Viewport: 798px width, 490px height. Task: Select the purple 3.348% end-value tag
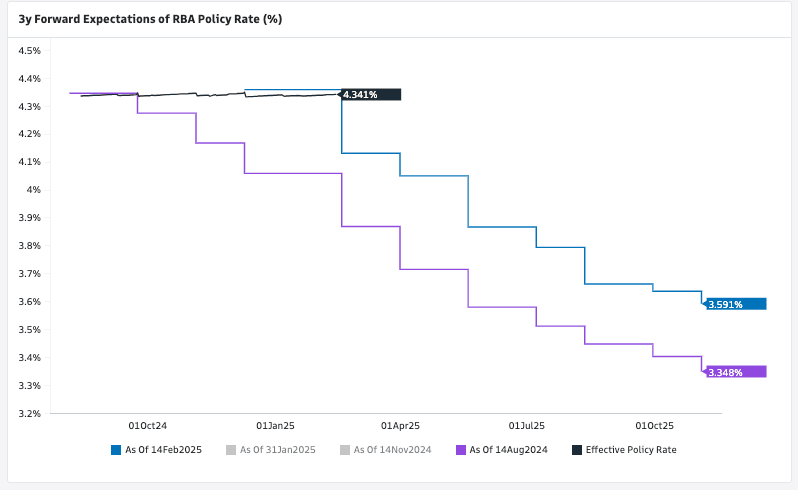(735, 372)
